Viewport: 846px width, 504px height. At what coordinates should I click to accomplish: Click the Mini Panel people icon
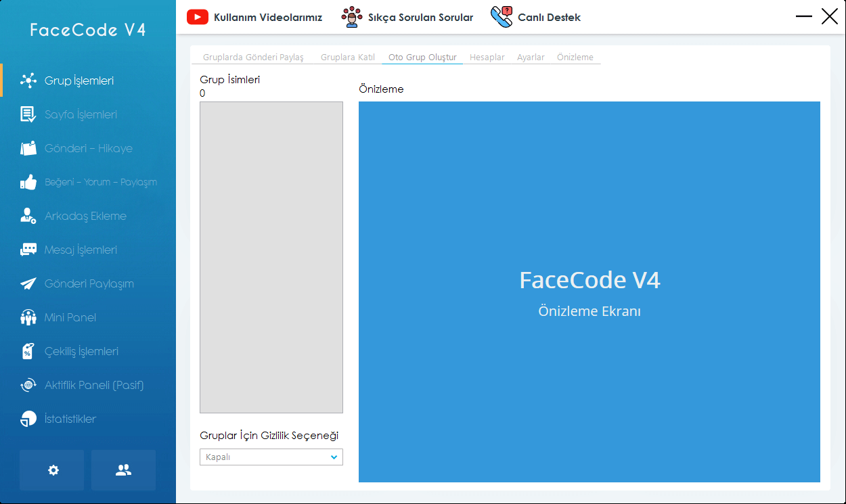(x=28, y=317)
